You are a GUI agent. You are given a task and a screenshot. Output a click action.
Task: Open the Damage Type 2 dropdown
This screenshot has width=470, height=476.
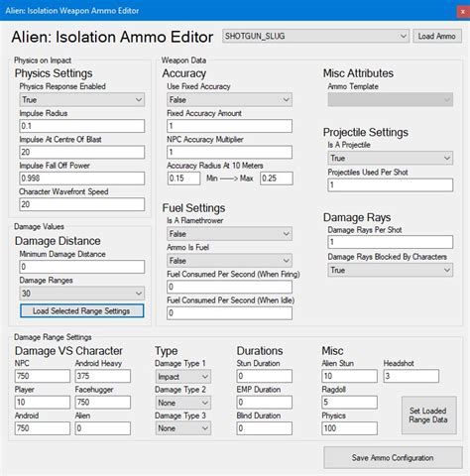tap(182, 403)
